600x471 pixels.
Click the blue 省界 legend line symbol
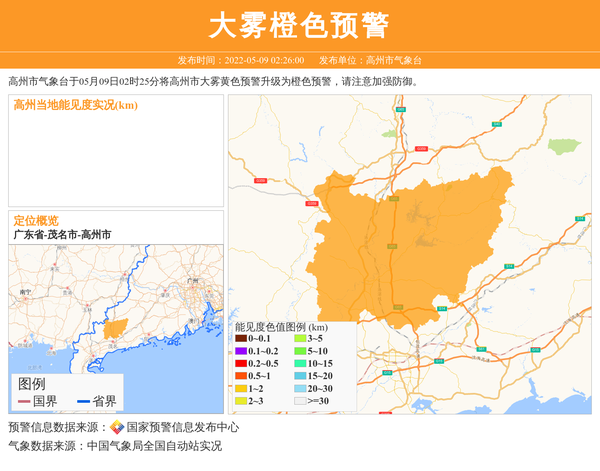[x=83, y=402]
